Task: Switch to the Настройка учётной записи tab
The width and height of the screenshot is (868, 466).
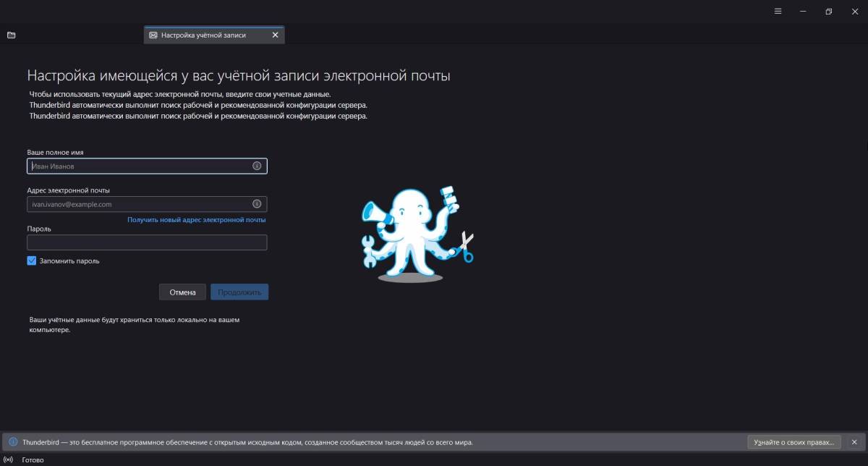Action: [x=203, y=35]
